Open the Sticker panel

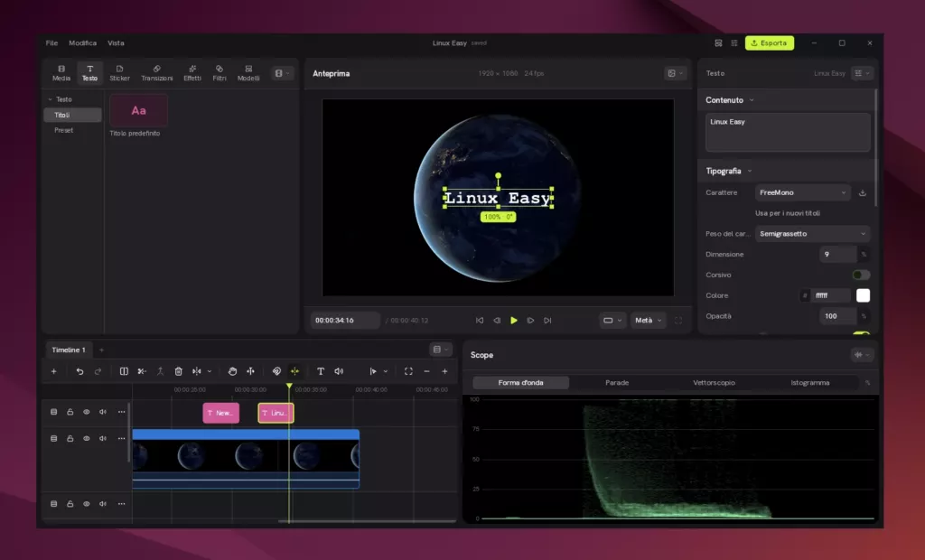119,72
